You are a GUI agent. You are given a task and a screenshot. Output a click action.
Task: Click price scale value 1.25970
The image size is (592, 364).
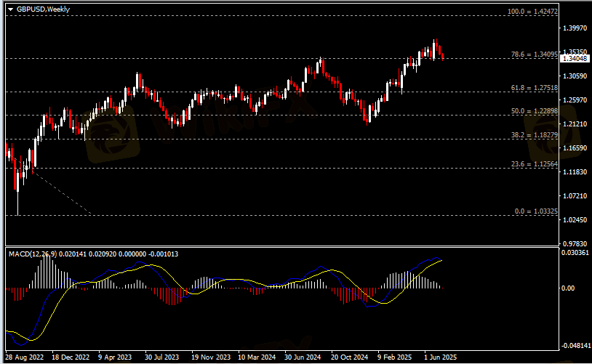[575, 100]
